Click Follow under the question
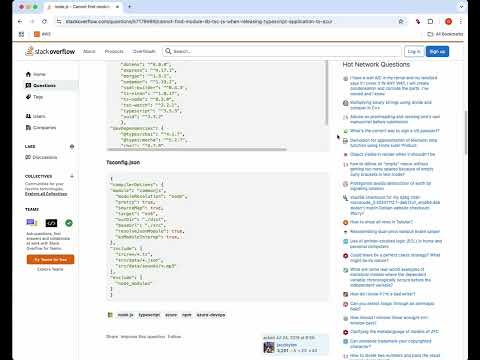This screenshot has width=480, height=360. pyautogui.click(x=174, y=337)
